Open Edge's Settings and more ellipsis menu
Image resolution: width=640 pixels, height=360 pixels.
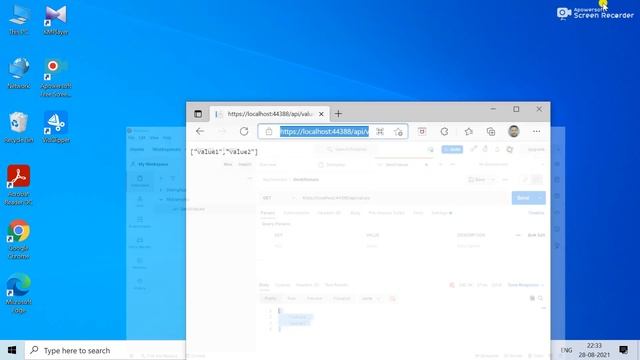[x=536, y=131]
